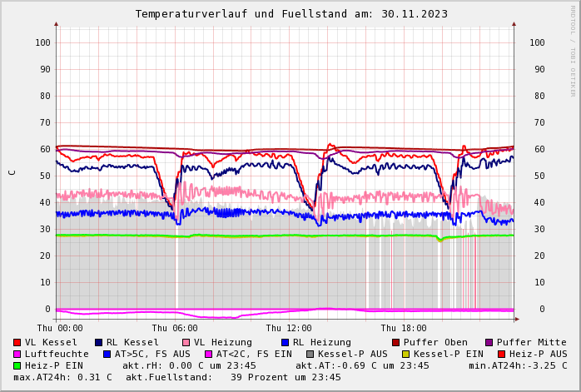Click the AT>5C, FS AUS swatch

tap(107, 355)
